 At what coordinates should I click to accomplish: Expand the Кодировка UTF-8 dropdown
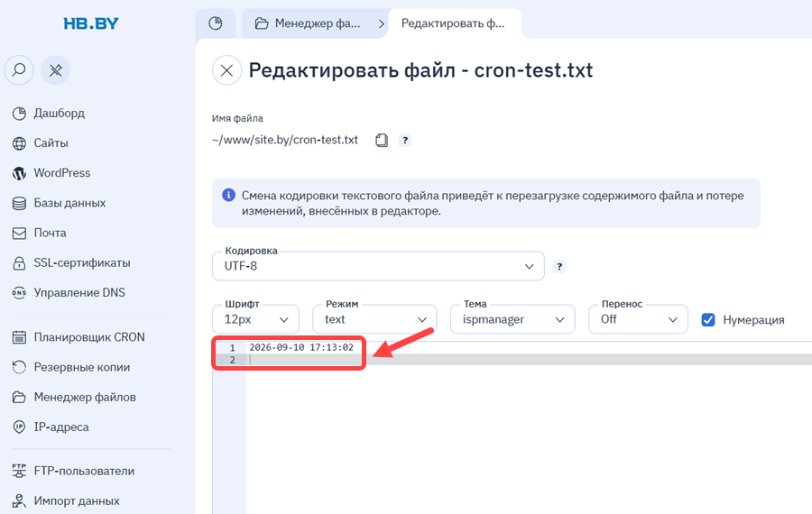click(x=378, y=266)
